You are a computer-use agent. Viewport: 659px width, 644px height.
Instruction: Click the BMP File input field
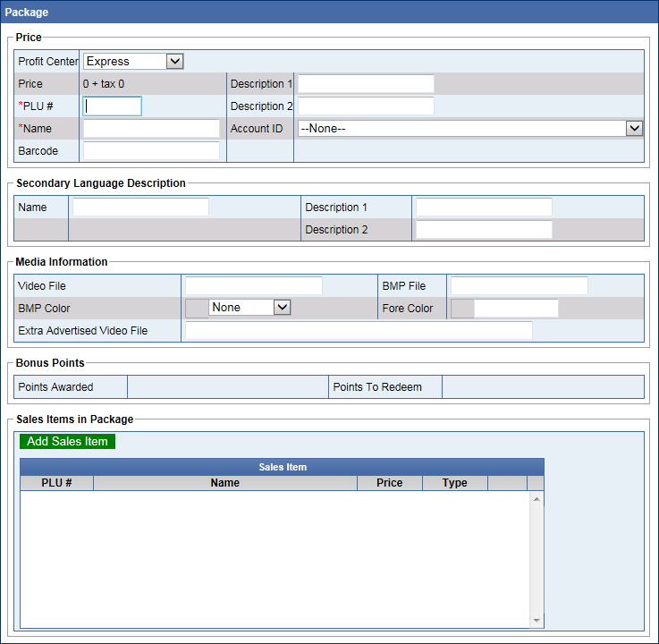click(520, 286)
